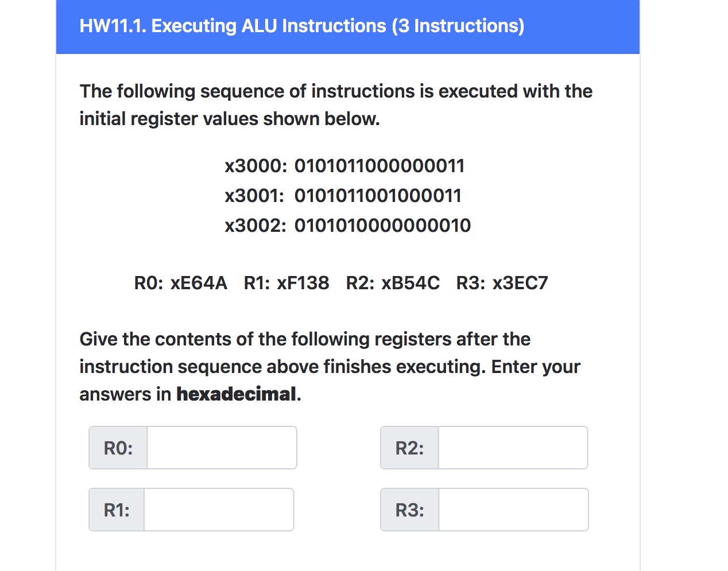Viewport: 728px width, 571px height.
Task: Click the R3 answer input field
Action: (x=513, y=509)
